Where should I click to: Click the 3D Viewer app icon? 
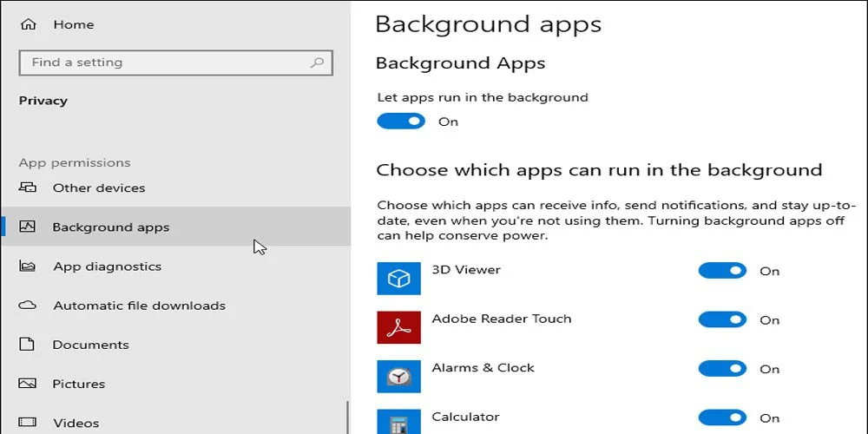tap(398, 278)
